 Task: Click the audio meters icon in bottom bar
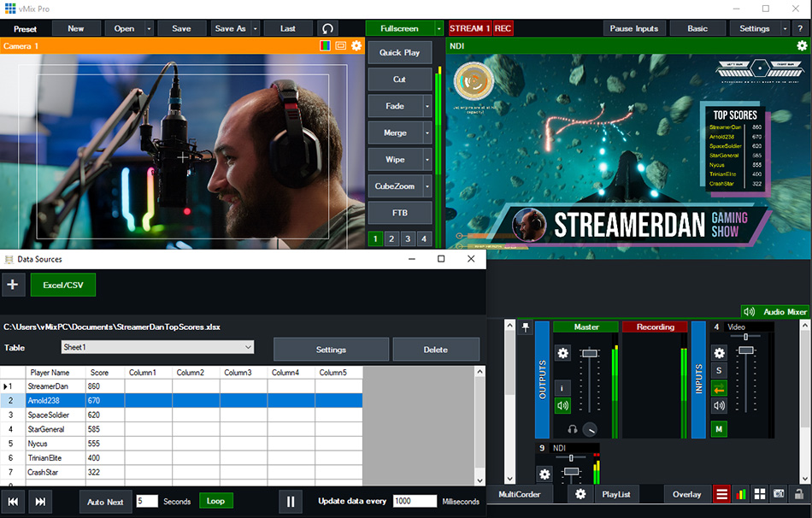[741, 494]
